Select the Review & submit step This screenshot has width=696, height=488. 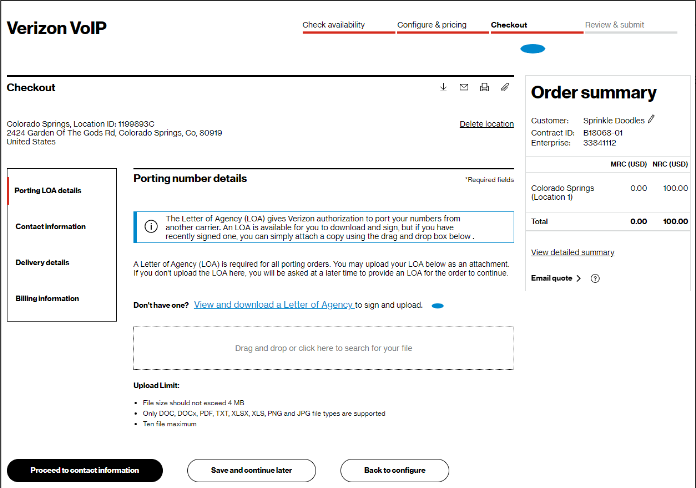pyautogui.click(x=614, y=25)
